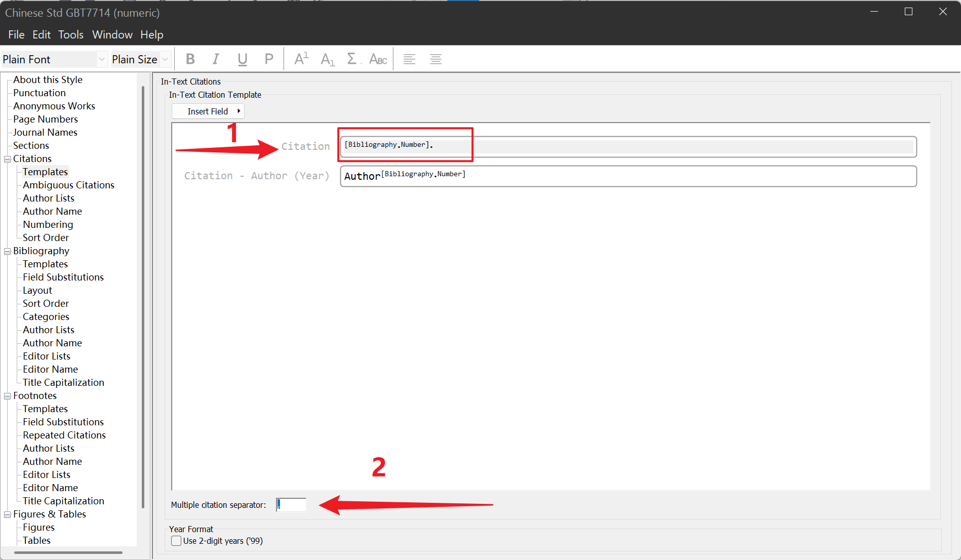Apply Plain (P) formatting from toolbar
This screenshot has height=560, width=961.
(269, 59)
